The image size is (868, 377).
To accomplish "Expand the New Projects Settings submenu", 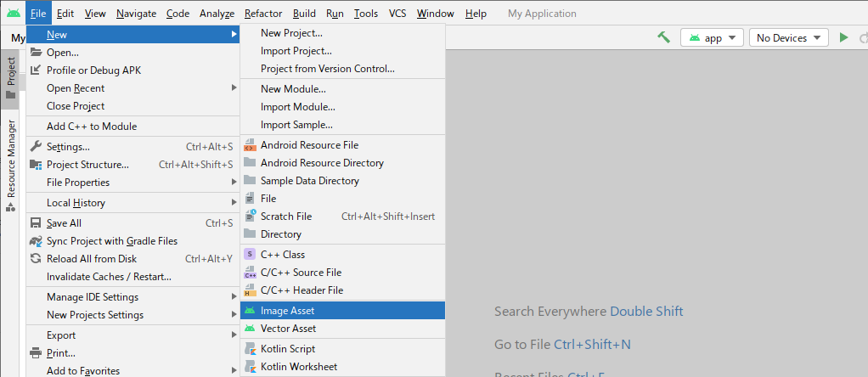I will tap(234, 314).
